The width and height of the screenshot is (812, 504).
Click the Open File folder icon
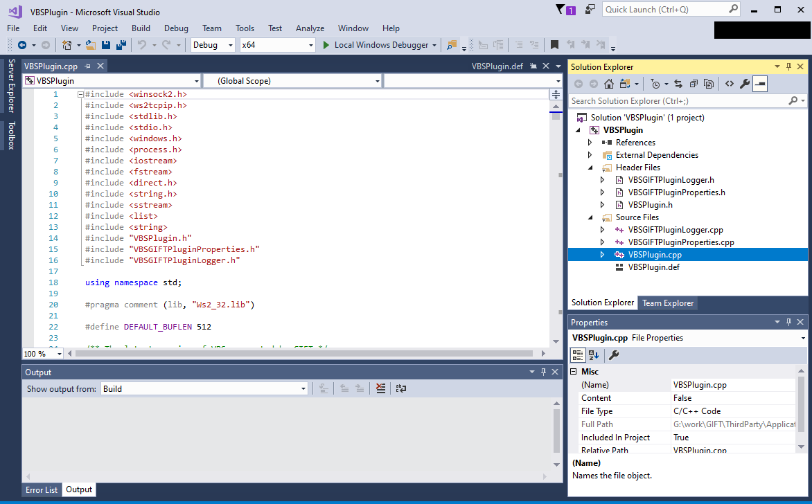91,45
